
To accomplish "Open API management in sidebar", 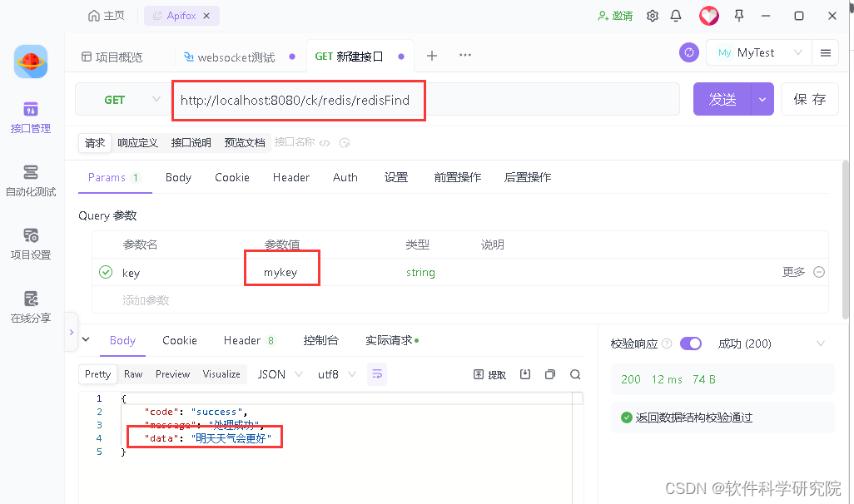I will 31,117.
